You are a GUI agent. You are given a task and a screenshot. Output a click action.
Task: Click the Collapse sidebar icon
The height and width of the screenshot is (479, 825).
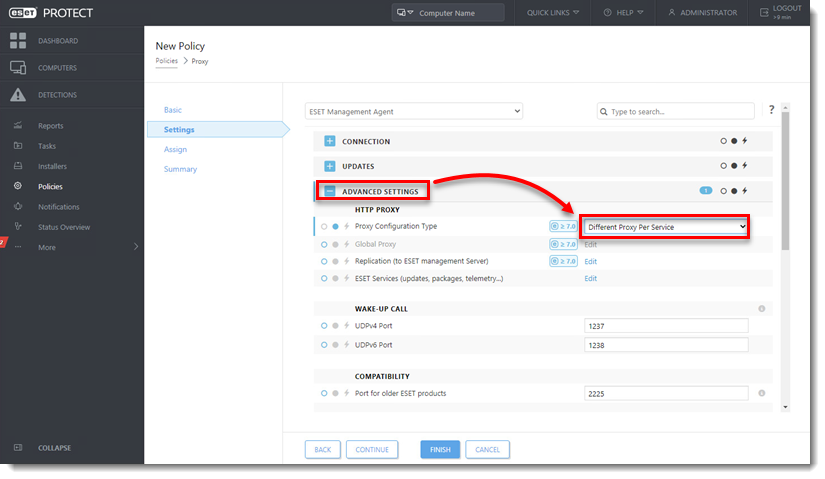coord(18,447)
